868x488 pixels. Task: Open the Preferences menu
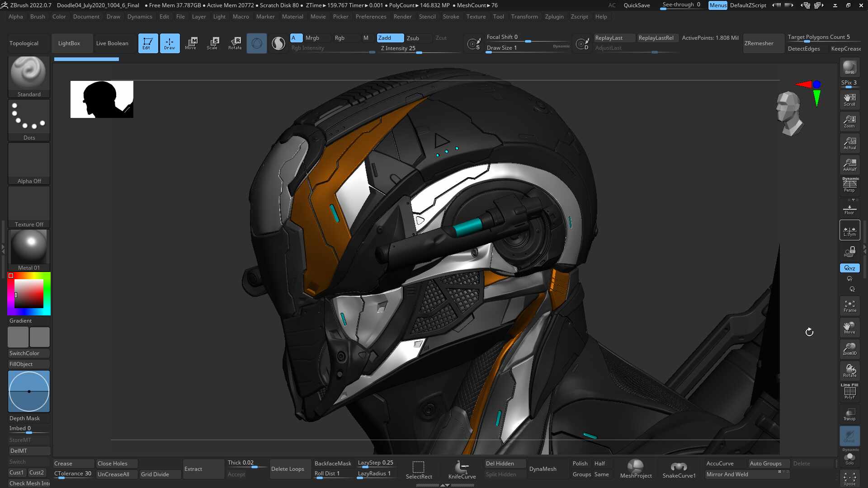(x=371, y=17)
